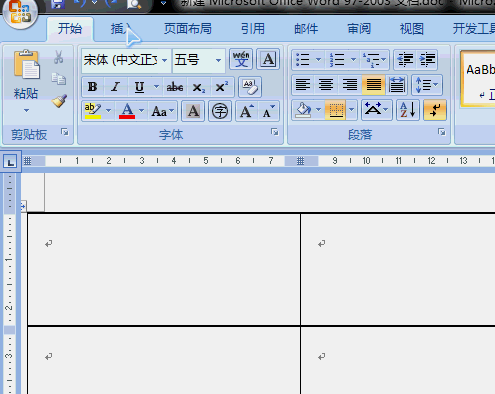
Task: Click the character border A icon
Action: tap(268, 60)
